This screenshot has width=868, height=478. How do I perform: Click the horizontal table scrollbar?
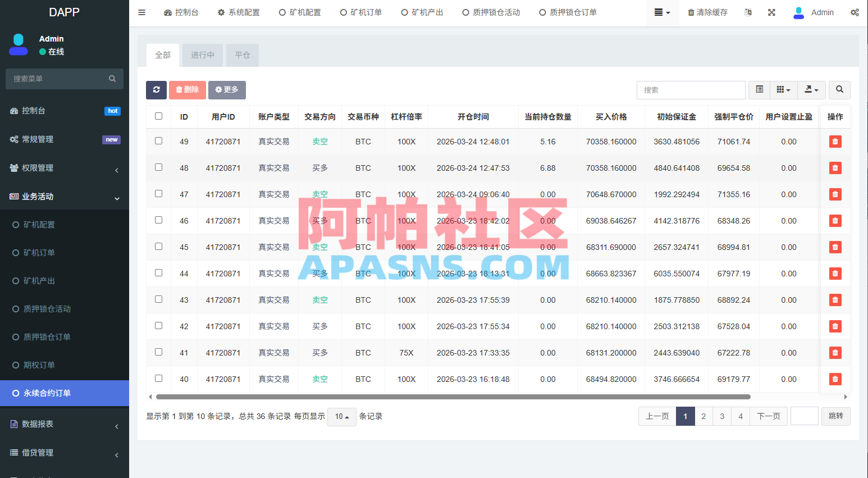coord(453,397)
